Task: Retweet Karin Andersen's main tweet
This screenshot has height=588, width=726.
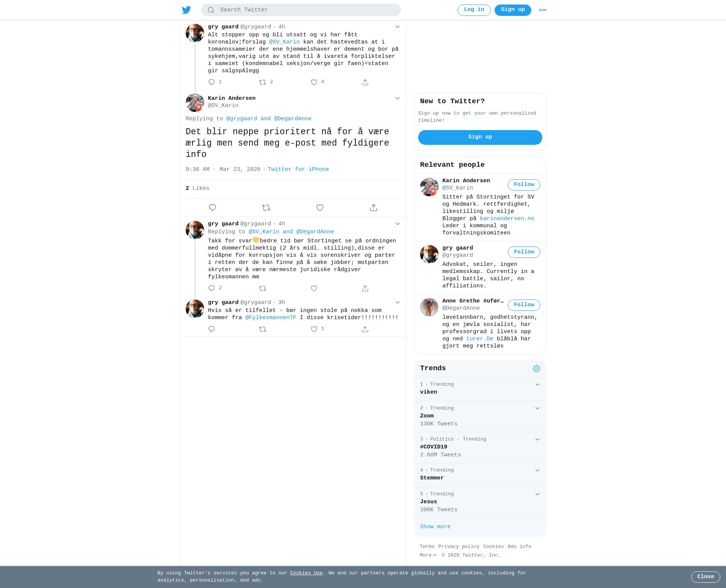Action: click(x=266, y=208)
